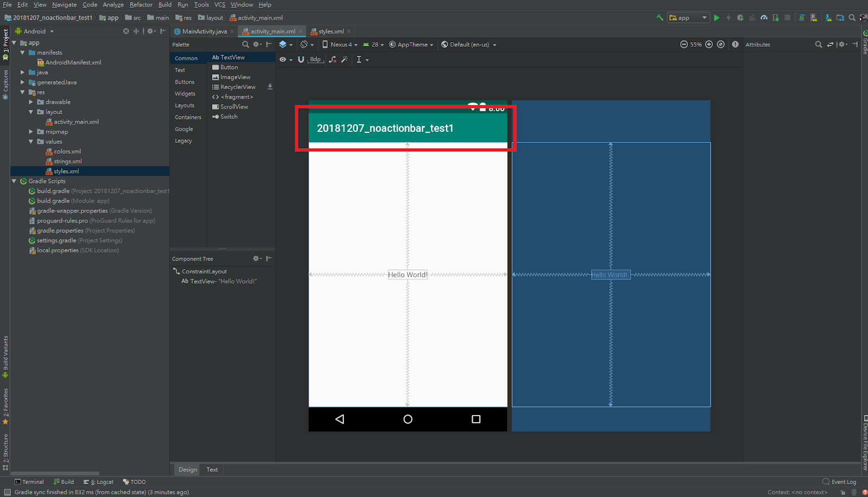Toggle the Captures tool window stripe
The image size is (868, 497).
click(x=5, y=85)
